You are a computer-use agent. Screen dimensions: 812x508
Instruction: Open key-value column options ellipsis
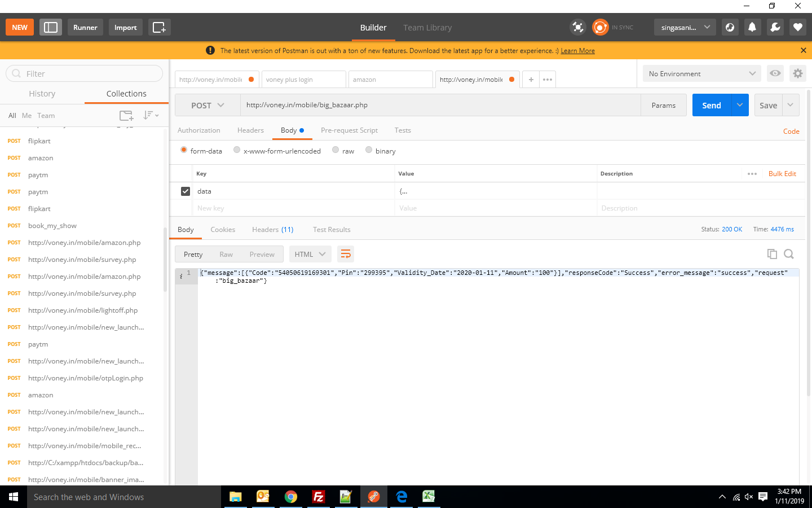click(x=752, y=174)
